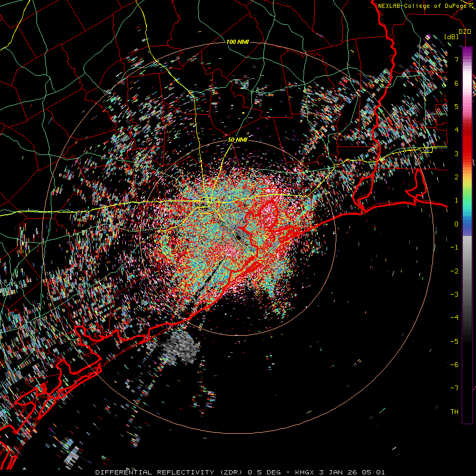This screenshot has width=476, height=476.
Task: Click the "2" tick label on the scale
Action: click(x=456, y=177)
